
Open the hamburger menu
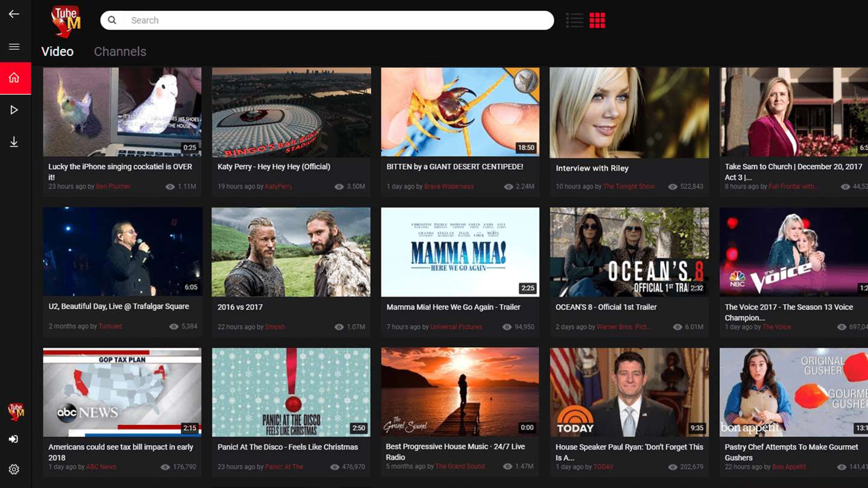pos(14,46)
